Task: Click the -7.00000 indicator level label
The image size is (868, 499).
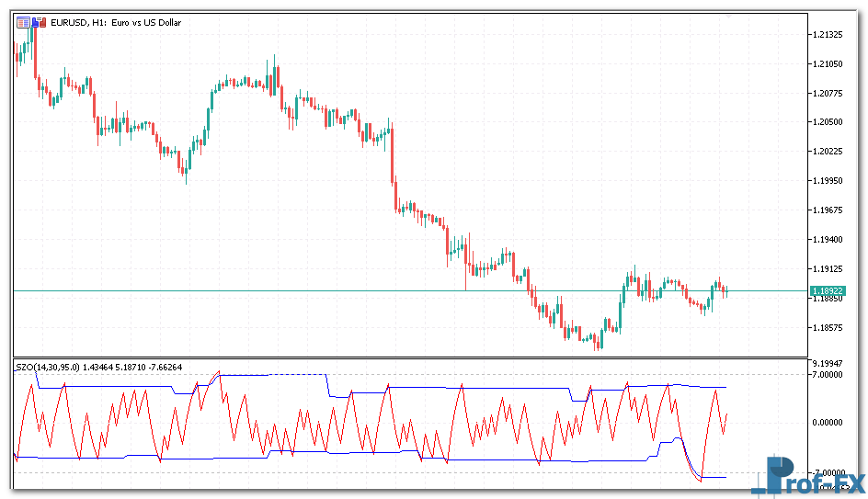Action: pos(829,471)
